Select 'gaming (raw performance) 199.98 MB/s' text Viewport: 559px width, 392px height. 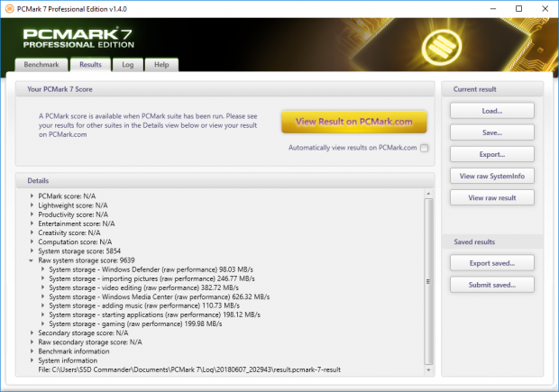coord(162,324)
